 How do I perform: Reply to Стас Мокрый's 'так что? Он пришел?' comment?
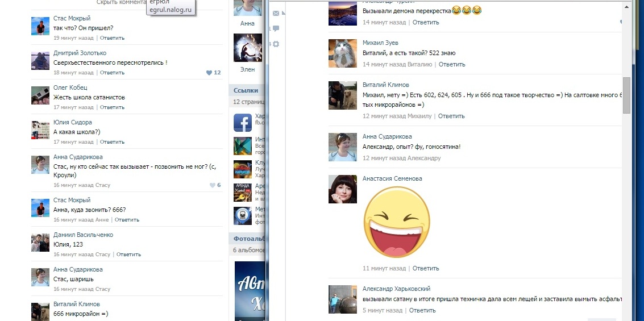click(112, 37)
